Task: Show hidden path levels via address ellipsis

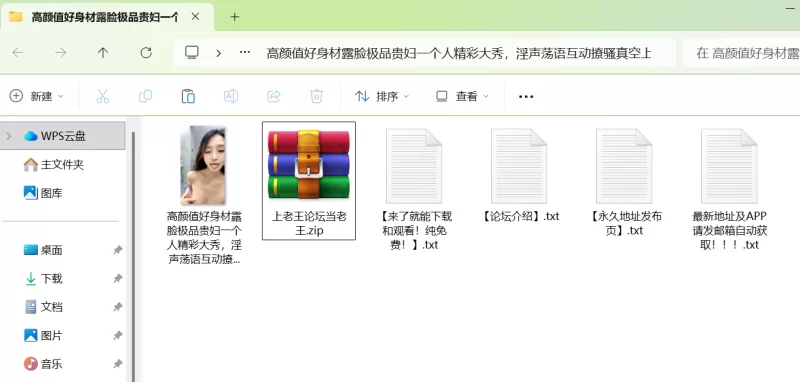Action: click(245, 53)
